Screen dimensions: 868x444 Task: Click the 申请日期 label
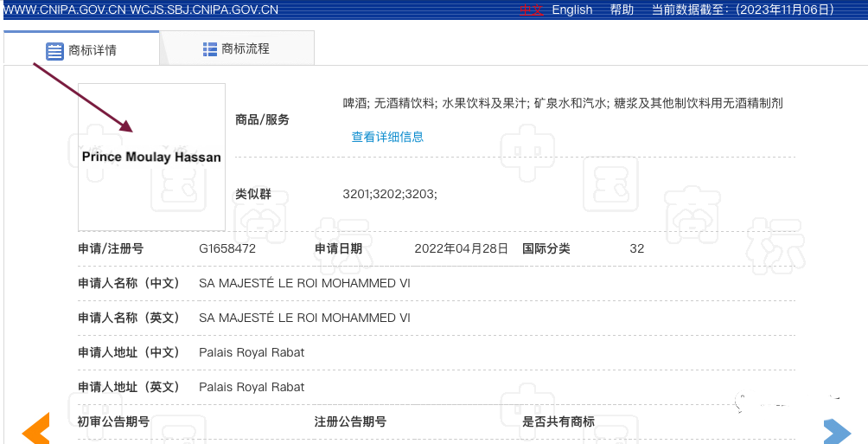pyautogui.click(x=339, y=249)
